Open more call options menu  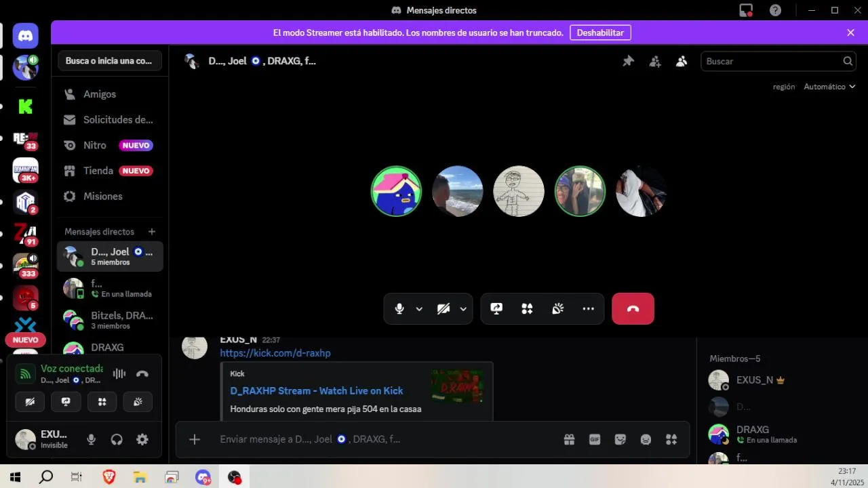[588, 309]
